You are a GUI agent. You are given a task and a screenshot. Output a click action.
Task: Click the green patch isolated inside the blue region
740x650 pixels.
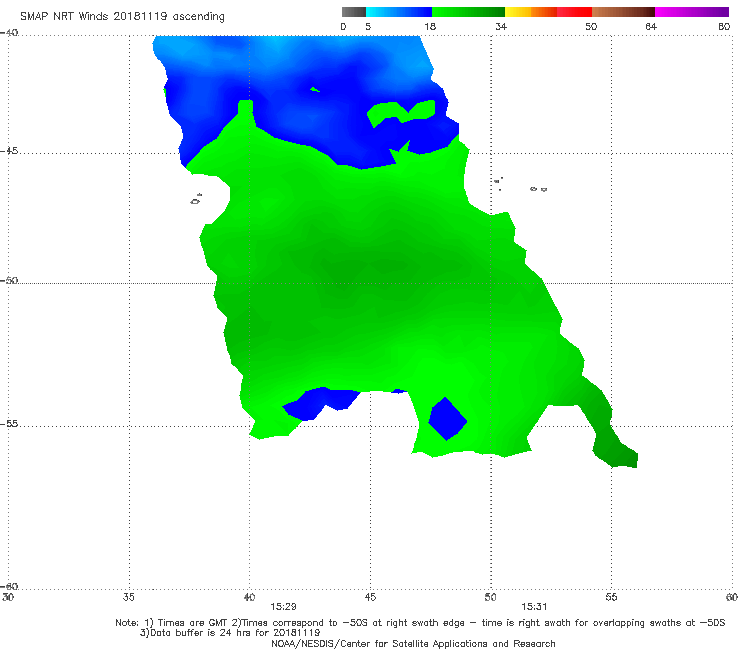(401, 112)
